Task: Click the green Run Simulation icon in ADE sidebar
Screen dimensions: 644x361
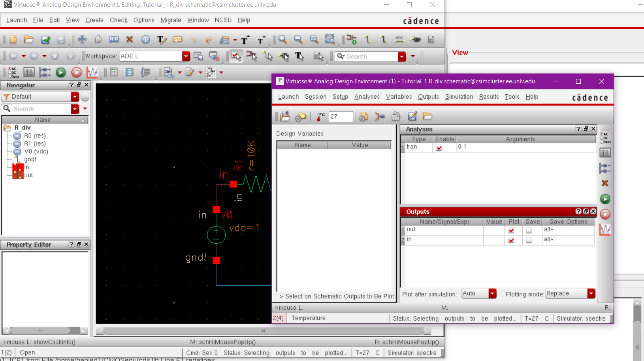Action: 605,199
